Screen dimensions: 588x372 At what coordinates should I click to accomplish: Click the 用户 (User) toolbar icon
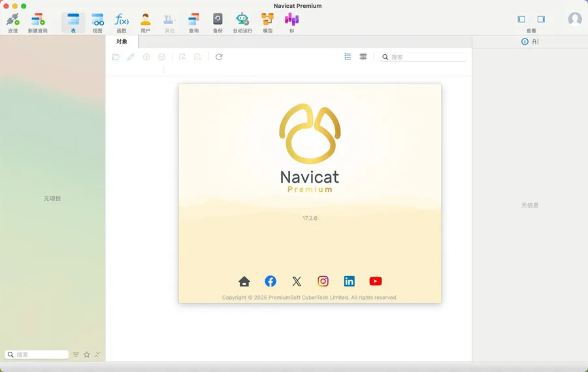[x=145, y=20]
